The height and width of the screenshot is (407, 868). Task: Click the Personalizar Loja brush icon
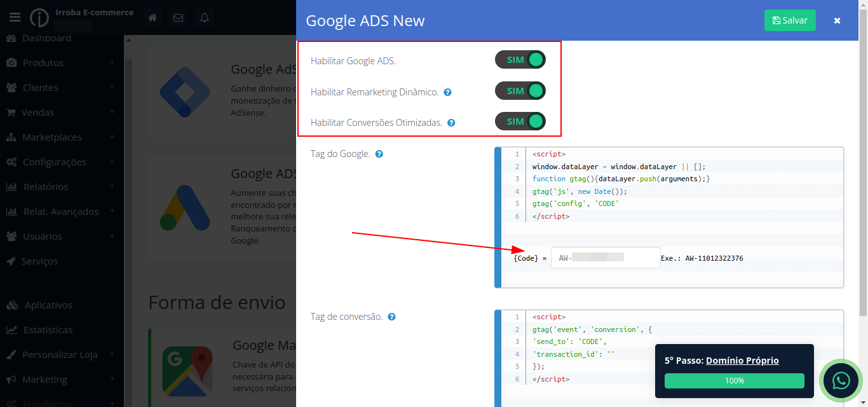[x=11, y=355]
